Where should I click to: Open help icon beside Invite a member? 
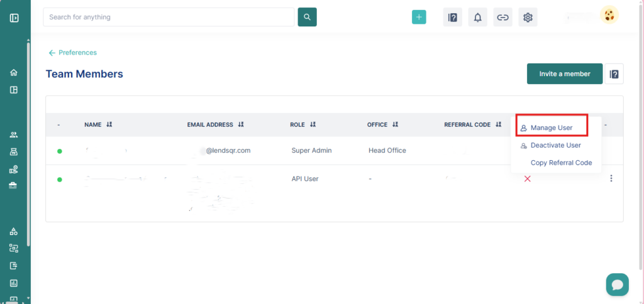click(x=614, y=74)
